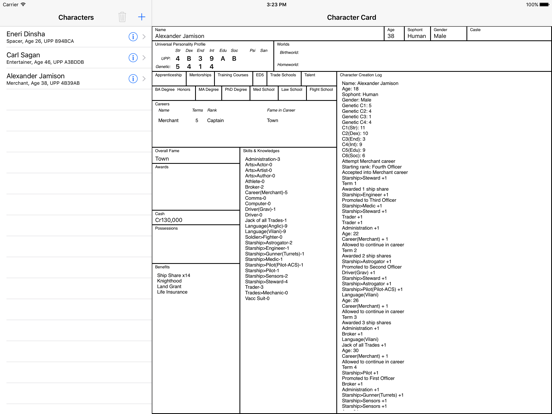Viewport: 552px width, 414px height.
Task: Select Alexander Jamison in characters list
Action: tap(76, 79)
